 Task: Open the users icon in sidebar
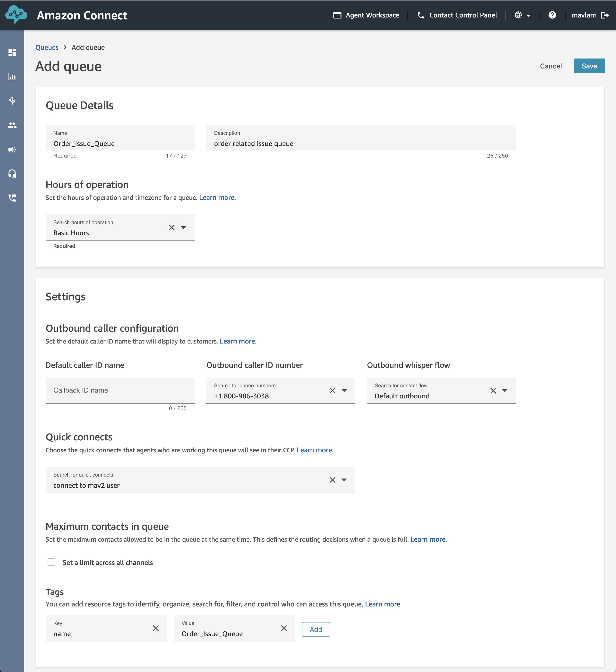(x=12, y=125)
